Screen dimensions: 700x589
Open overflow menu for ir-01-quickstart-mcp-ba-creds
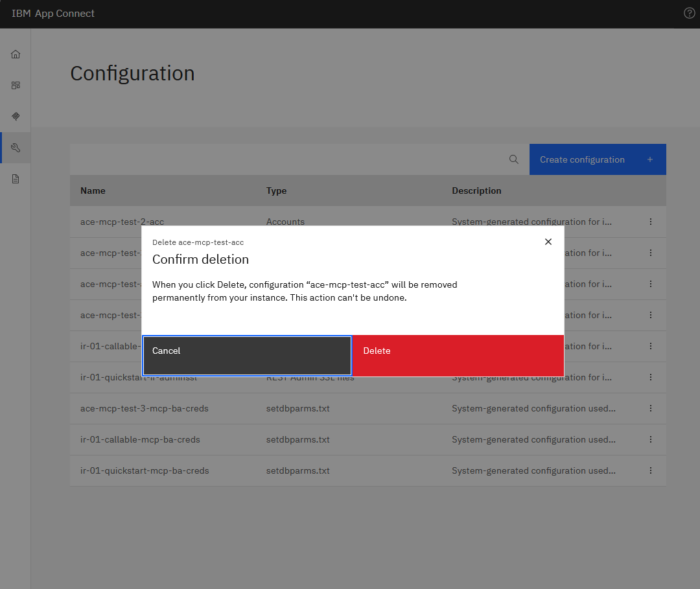click(x=651, y=471)
